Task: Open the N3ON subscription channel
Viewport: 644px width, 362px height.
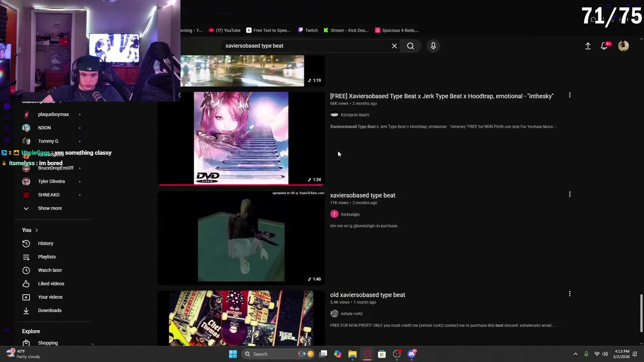Action: point(44,128)
